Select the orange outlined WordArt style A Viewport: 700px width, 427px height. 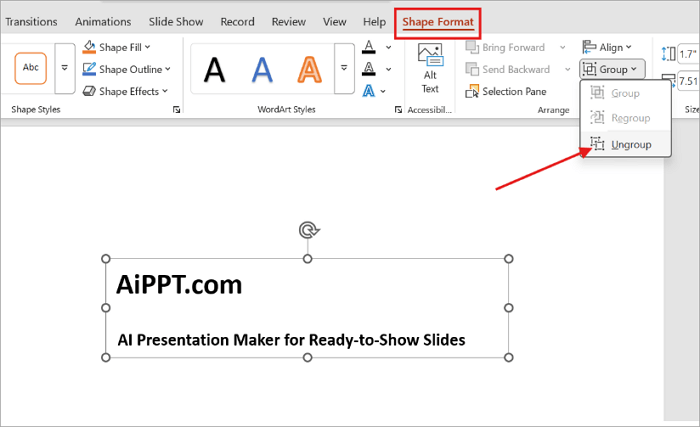309,70
